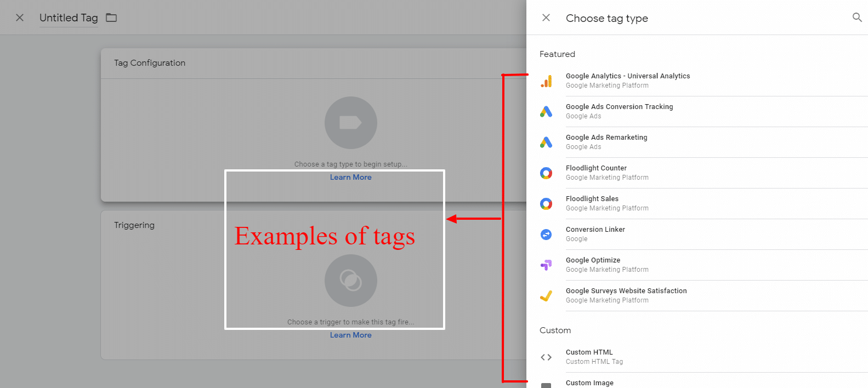Viewport: 868px width, 388px height.
Task: Search tag types with the magnifier icon
Action: [x=857, y=18]
